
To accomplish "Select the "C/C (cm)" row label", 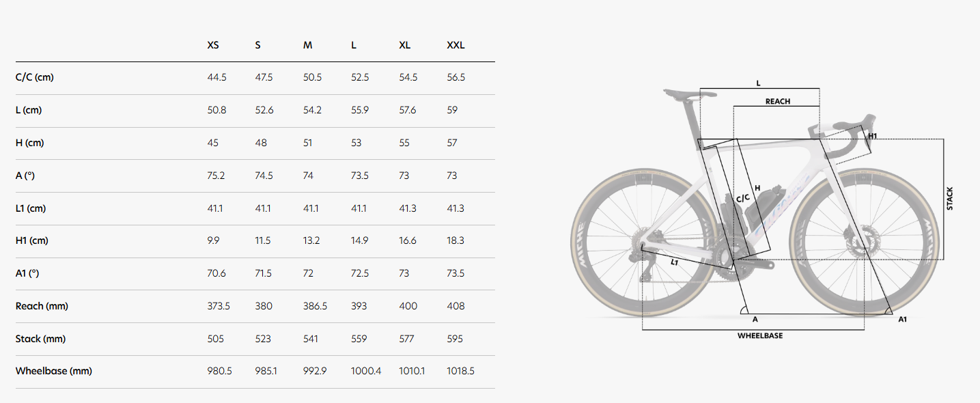I will pyautogui.click(x=34, y=77).
